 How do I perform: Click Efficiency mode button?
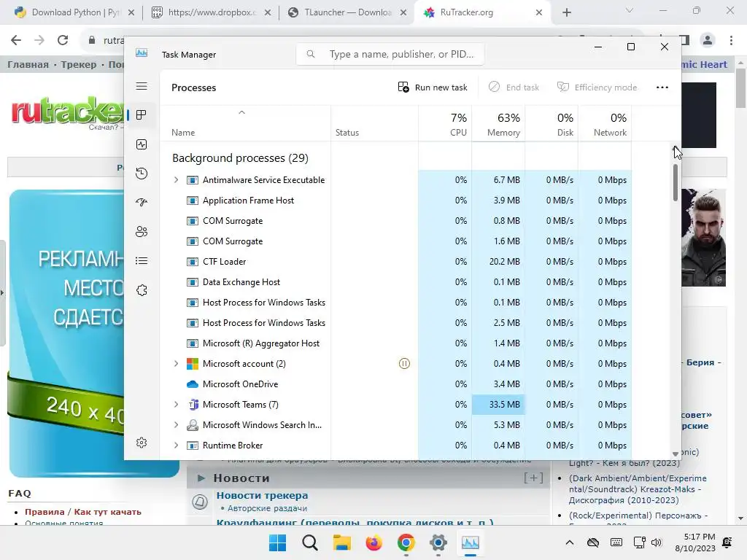(597, 87)
